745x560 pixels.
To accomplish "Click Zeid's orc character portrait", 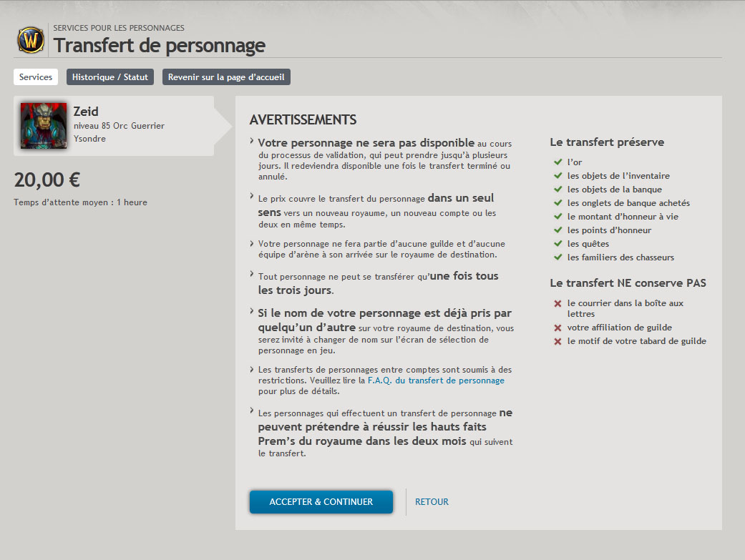I will [x=44, y=126].
